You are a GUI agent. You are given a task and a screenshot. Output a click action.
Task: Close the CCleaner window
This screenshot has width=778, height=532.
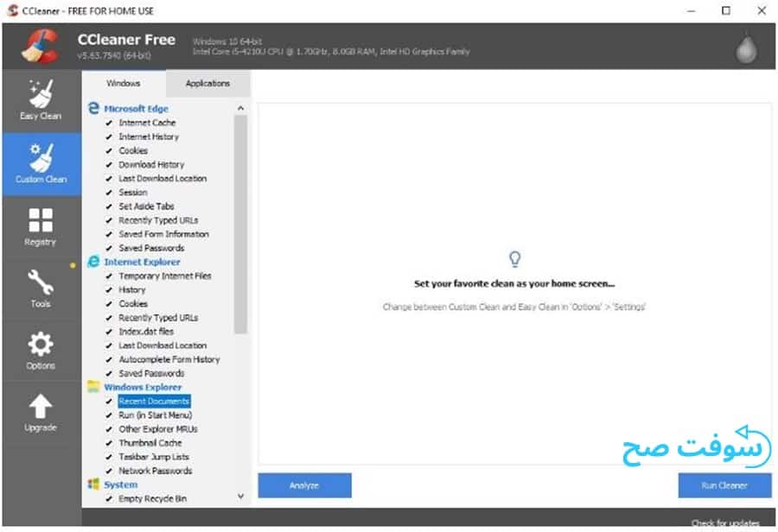click(x=762, y=11)
